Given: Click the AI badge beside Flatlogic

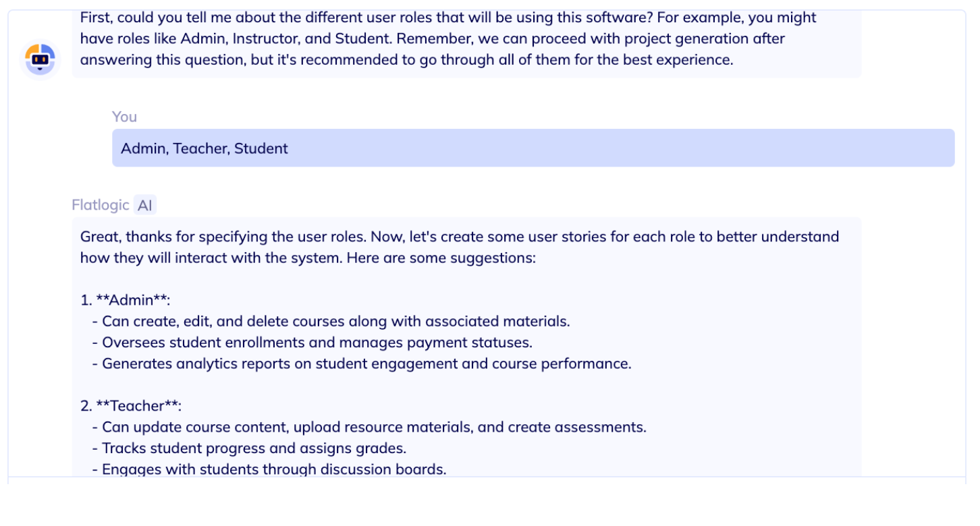Looking at the screenshot, I should [145, 205].
